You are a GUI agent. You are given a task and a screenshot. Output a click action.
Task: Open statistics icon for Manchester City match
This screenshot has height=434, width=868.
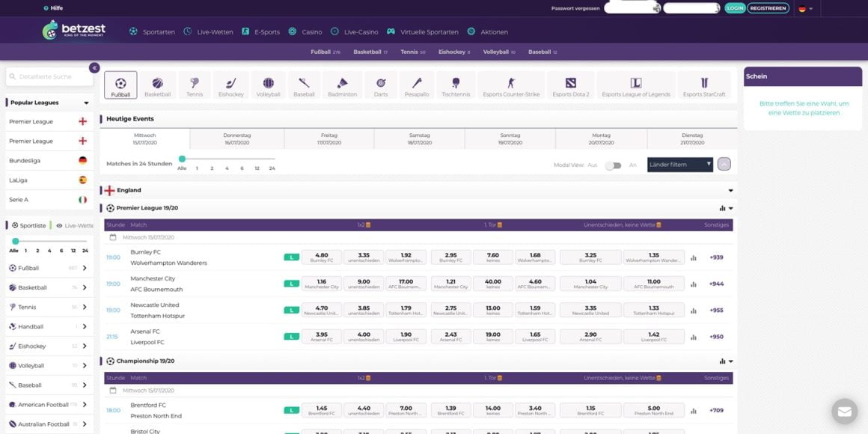click(694, 284)
